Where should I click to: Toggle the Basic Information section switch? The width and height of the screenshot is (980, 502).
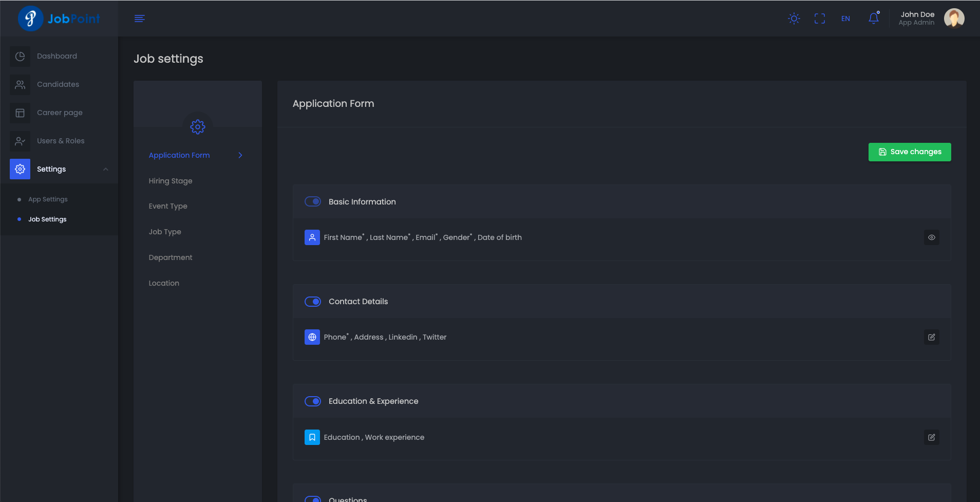coord(313,202)
